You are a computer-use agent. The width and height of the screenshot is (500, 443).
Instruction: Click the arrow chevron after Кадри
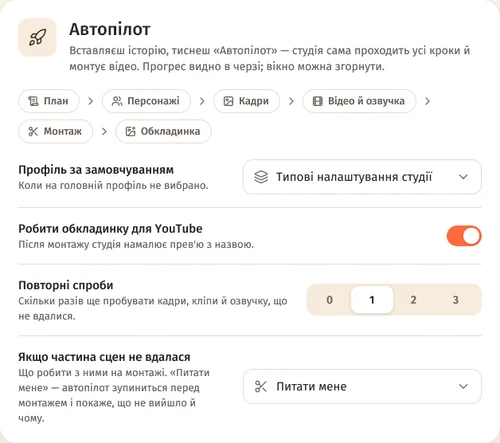291,101
